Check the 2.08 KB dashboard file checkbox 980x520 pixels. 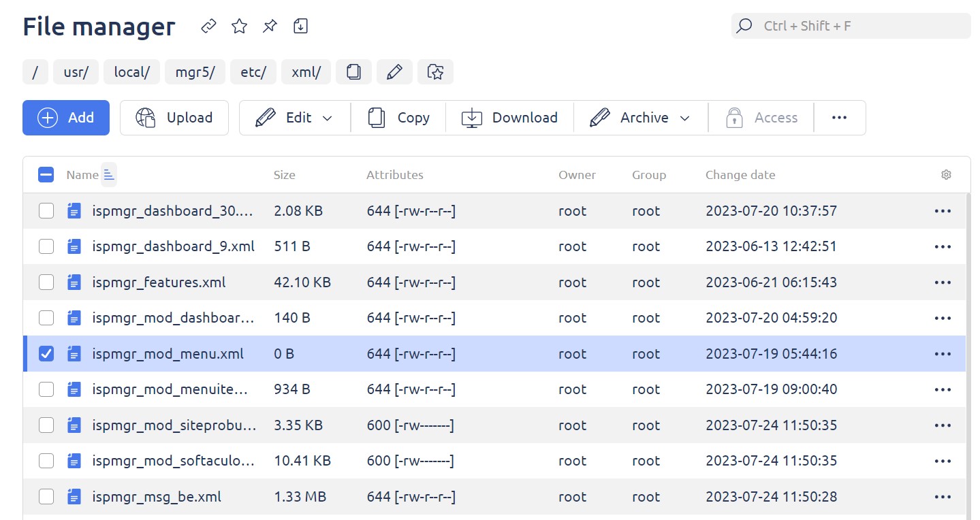point(46,211)
